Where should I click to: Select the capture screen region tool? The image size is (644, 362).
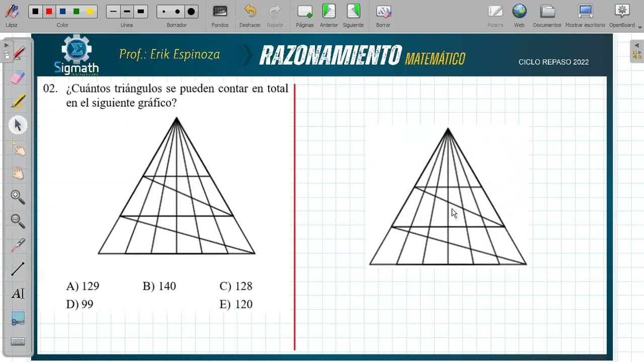pyautogui.click(x=18, y=318)
